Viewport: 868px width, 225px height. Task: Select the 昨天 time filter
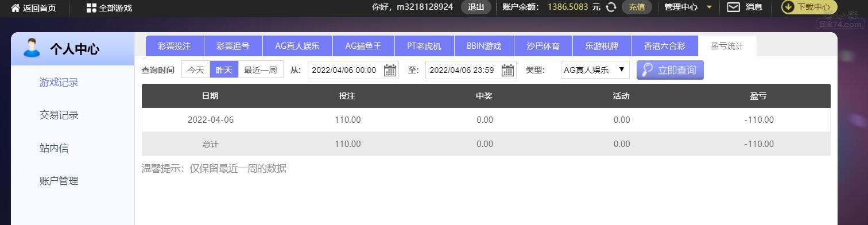[x=224, y=69]
